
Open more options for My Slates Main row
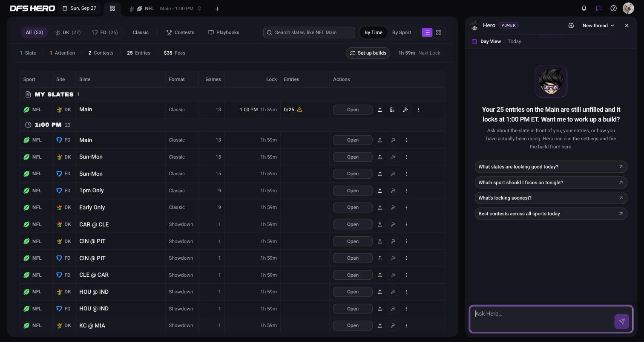pyautogui.click(x=418, y=110)
